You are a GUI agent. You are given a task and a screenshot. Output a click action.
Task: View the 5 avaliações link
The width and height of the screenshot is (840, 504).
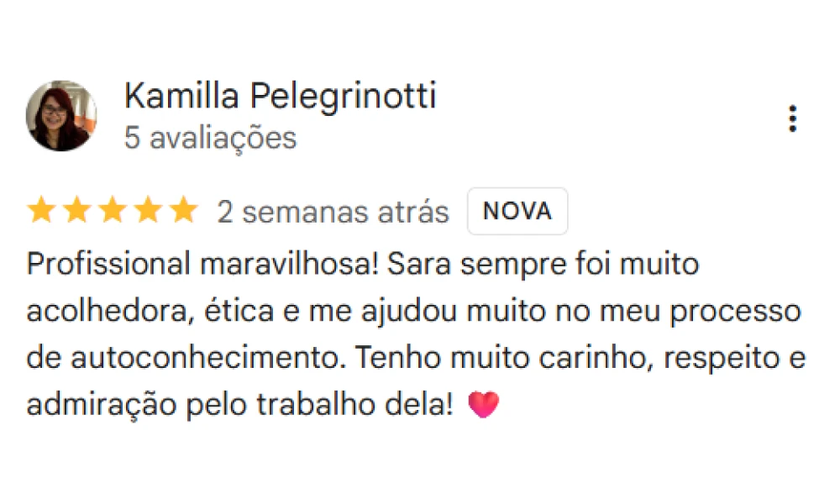click(x=210, y=138)
